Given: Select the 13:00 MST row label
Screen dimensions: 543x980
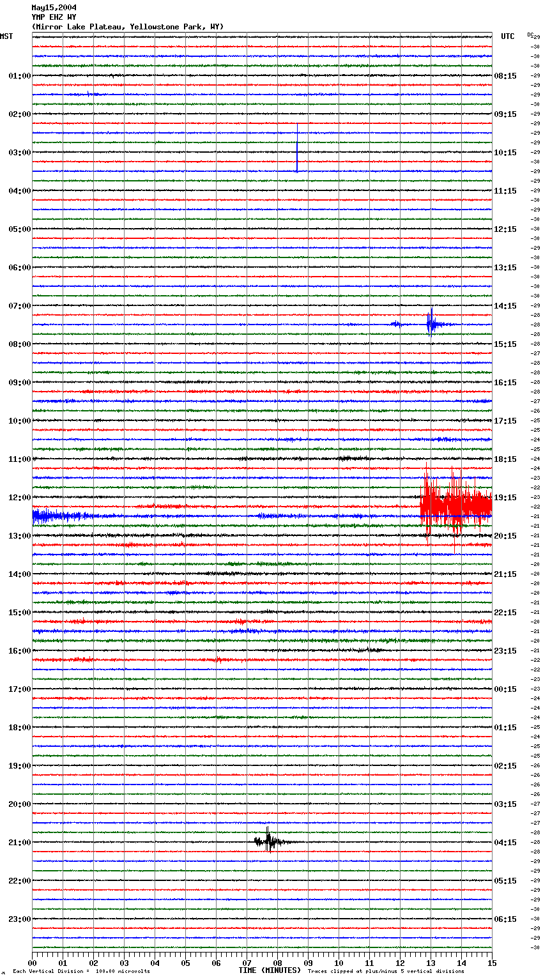Looking at the screenshot, I should 20,536.
